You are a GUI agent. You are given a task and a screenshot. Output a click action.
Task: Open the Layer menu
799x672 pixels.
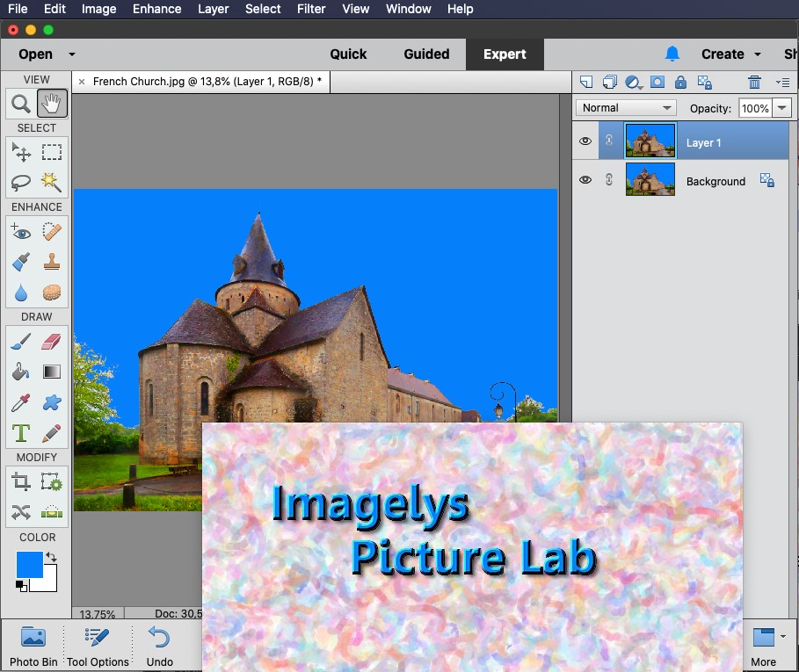(213, 9)
